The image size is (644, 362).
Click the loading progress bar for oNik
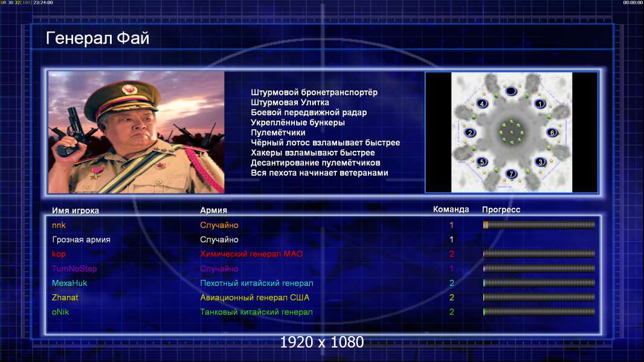point(539,312)
